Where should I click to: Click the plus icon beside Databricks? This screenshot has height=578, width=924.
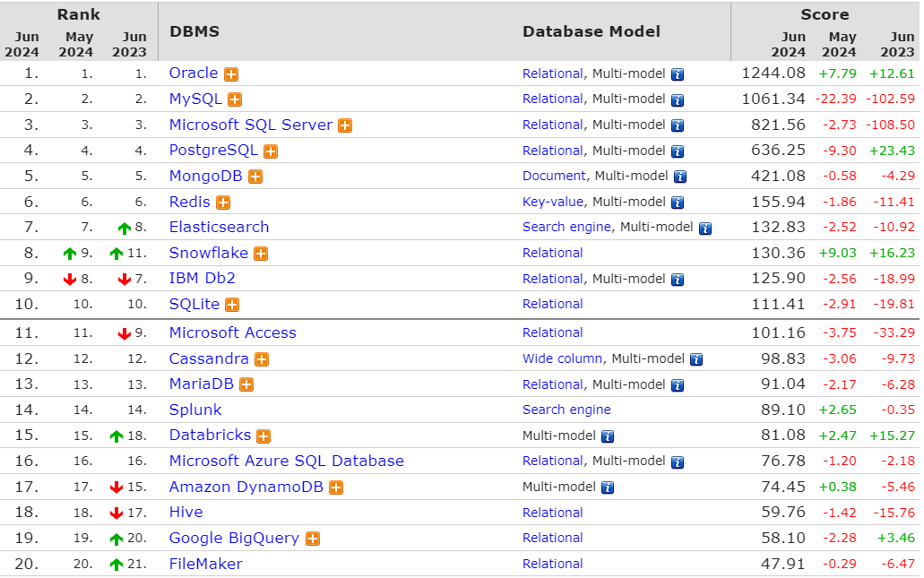[x=263, y=436]
